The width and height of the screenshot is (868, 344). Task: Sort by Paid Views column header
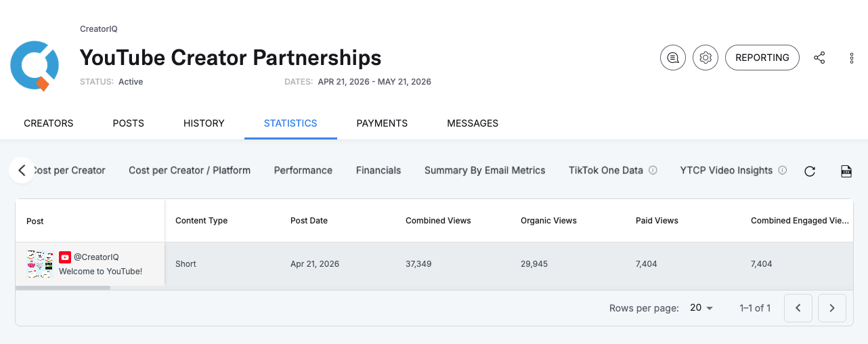pyautogui.click(x=657, y=221)
